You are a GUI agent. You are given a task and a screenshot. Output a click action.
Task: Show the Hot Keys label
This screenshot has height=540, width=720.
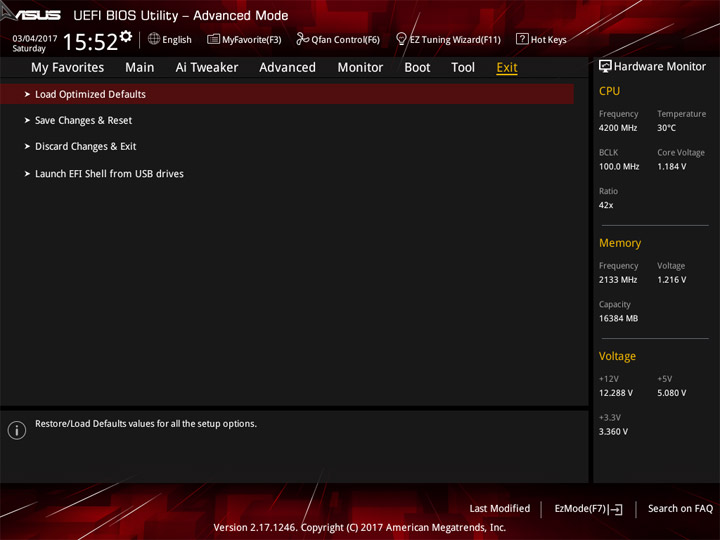tap(548, 39)
